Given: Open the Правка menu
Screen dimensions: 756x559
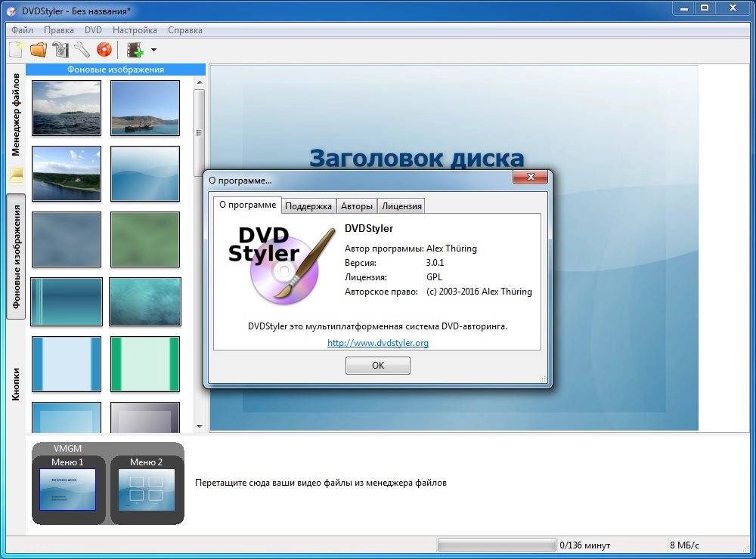Looking at the screenshot, I should click(59, 30).
